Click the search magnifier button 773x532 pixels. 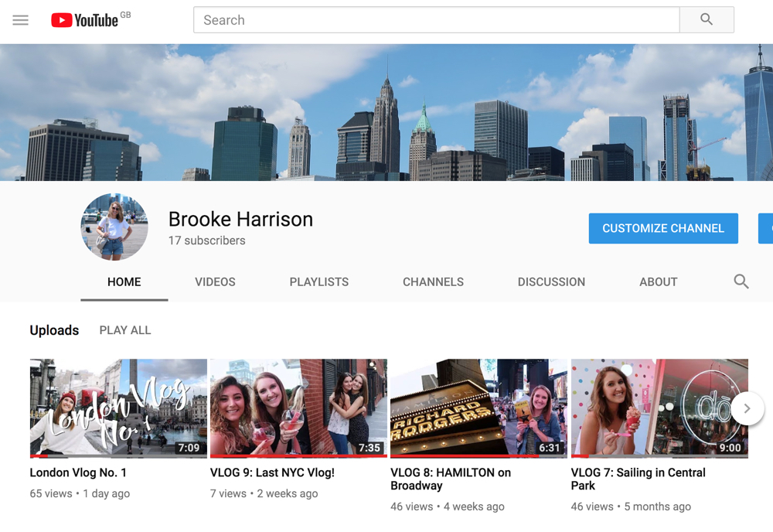707,20
